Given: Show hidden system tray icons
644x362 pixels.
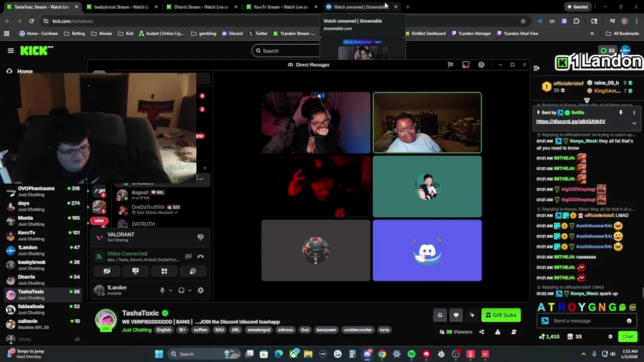Looking at the screenshot, I should point(583,354).
